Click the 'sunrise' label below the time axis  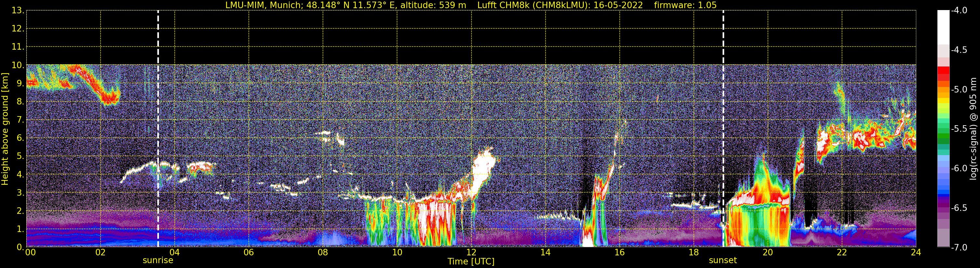tap(158, 261)
